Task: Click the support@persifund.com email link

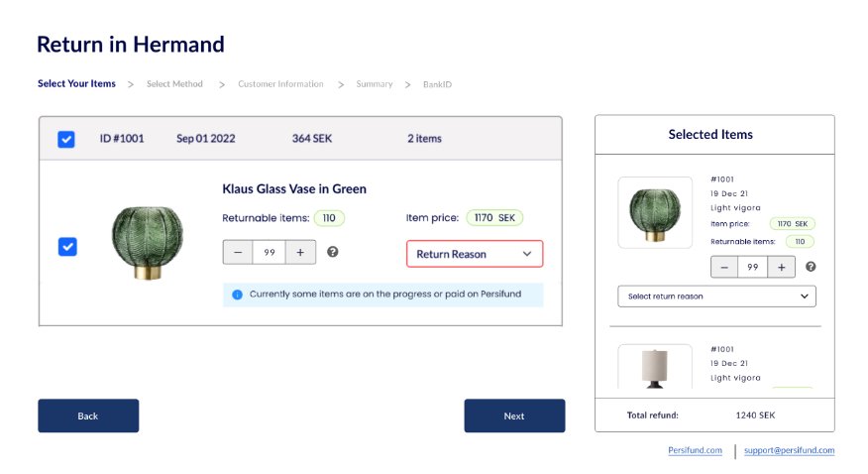Action: 790,450
